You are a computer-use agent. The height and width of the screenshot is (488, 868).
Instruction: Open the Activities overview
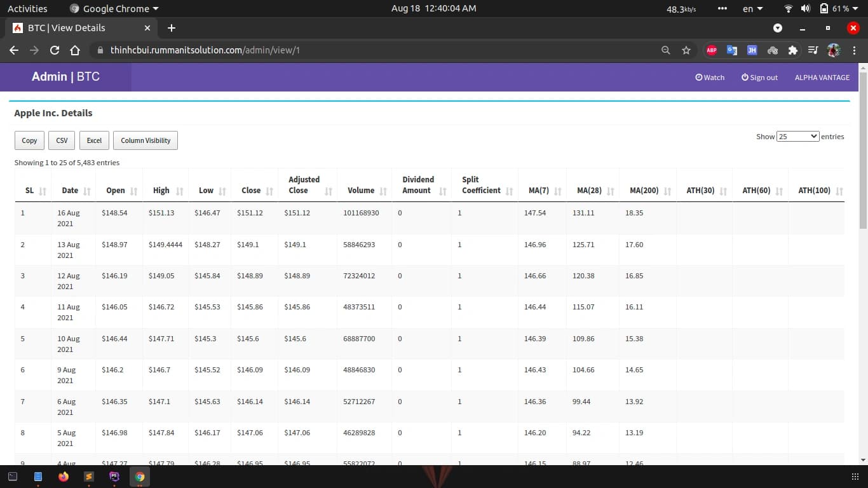pyautogui.click(x=27, y=9)
